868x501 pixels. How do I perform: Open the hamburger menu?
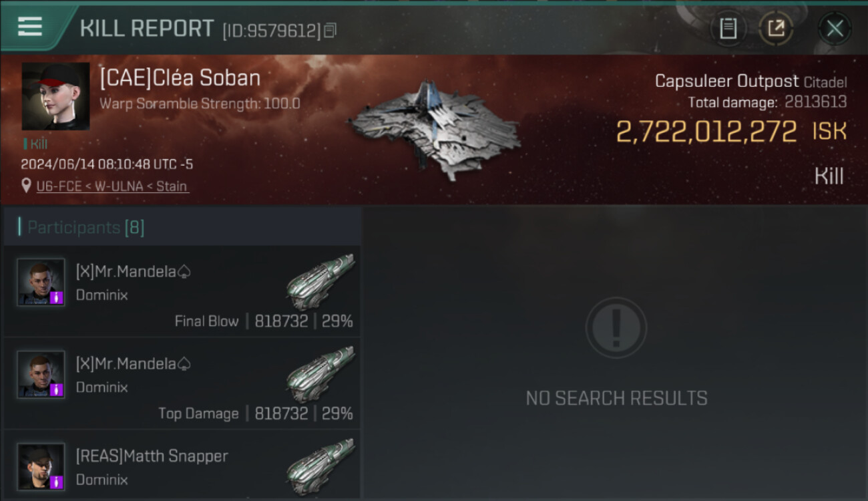30,27
